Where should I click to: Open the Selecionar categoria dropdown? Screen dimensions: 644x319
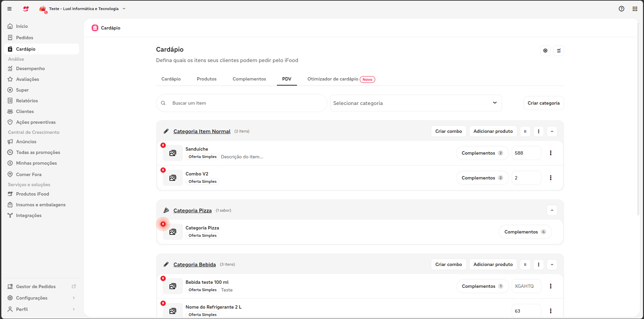point(416,103)
